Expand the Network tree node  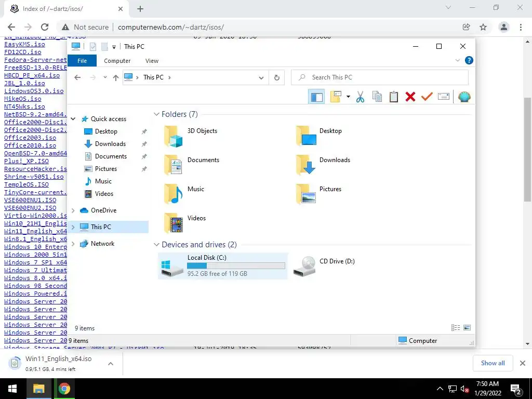coord(73,244)
